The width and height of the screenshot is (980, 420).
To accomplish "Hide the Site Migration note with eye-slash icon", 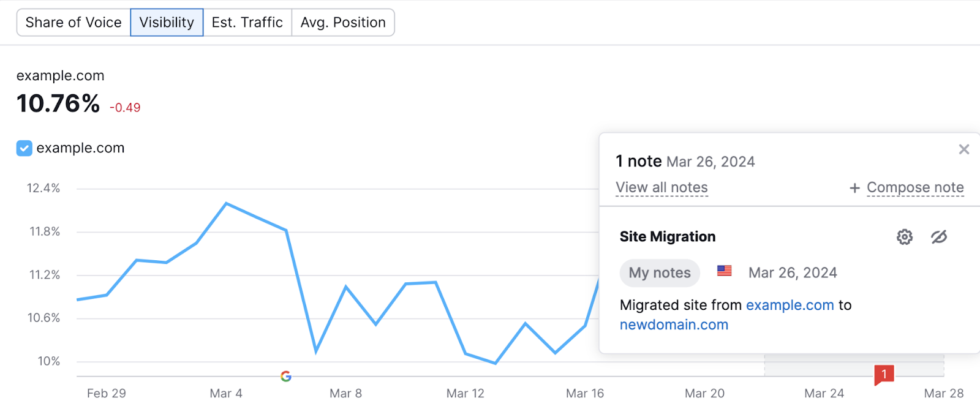I will tap(940, 237).
